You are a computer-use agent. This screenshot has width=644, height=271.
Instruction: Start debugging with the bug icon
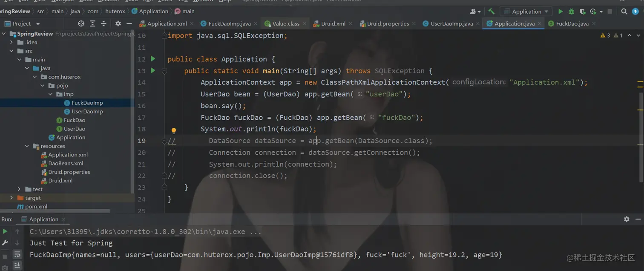click(572, 12)
